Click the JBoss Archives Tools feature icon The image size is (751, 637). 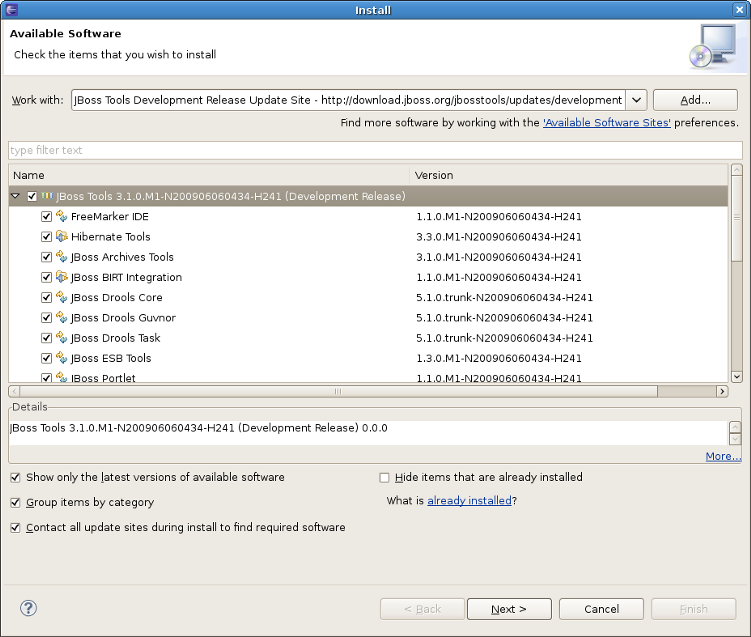(x=61, y=257)
